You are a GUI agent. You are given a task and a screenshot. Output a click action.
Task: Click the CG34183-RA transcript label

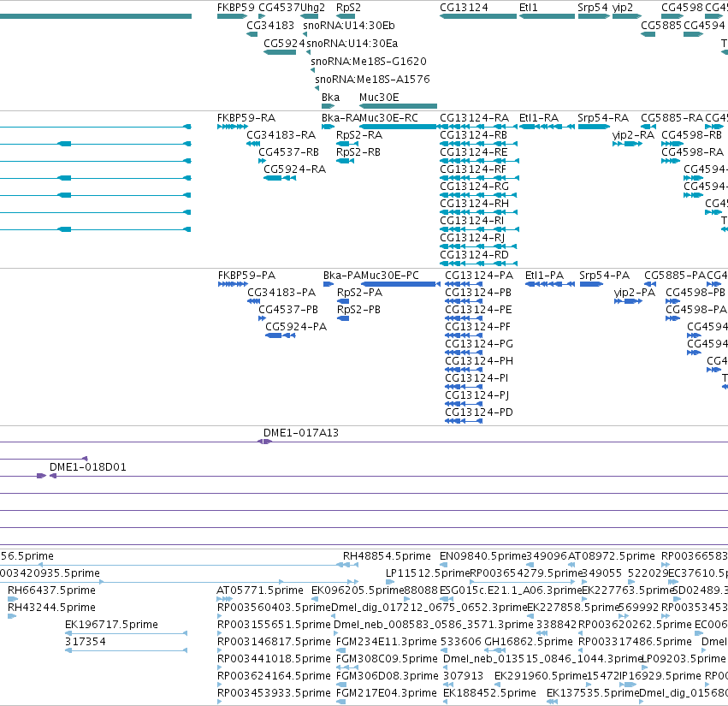(281, 135)
